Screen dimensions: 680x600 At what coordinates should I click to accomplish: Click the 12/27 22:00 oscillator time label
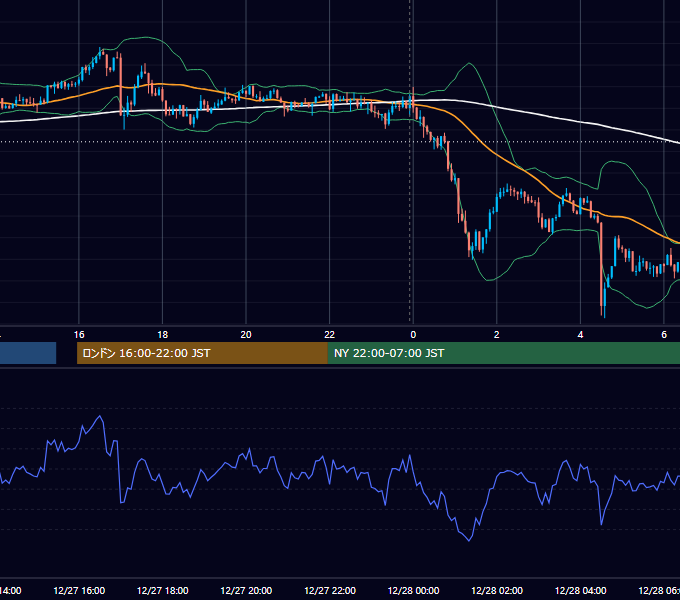pyautogui.click(x=330, y=590)
